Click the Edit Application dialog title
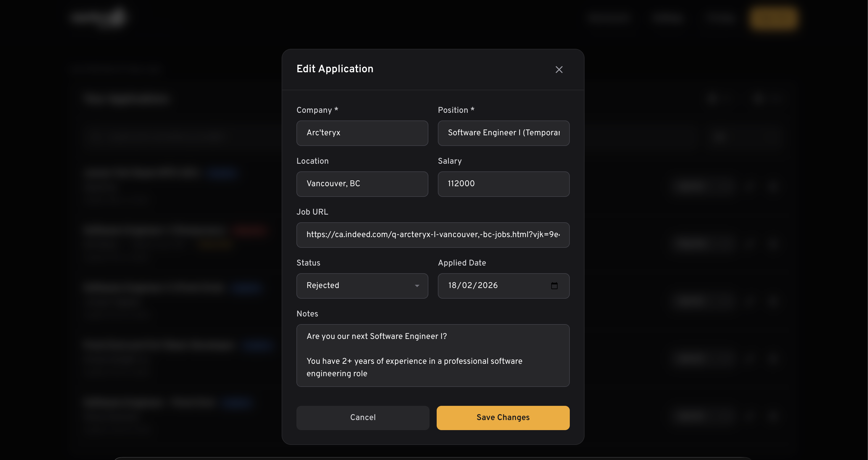Viewport: 868px width, 460px height. (x=335, y=69)
